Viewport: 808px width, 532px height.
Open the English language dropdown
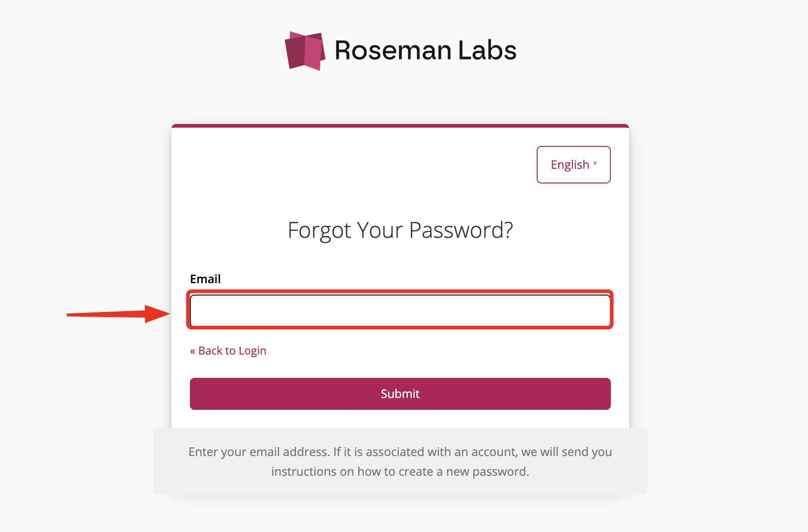pos(574,165)
